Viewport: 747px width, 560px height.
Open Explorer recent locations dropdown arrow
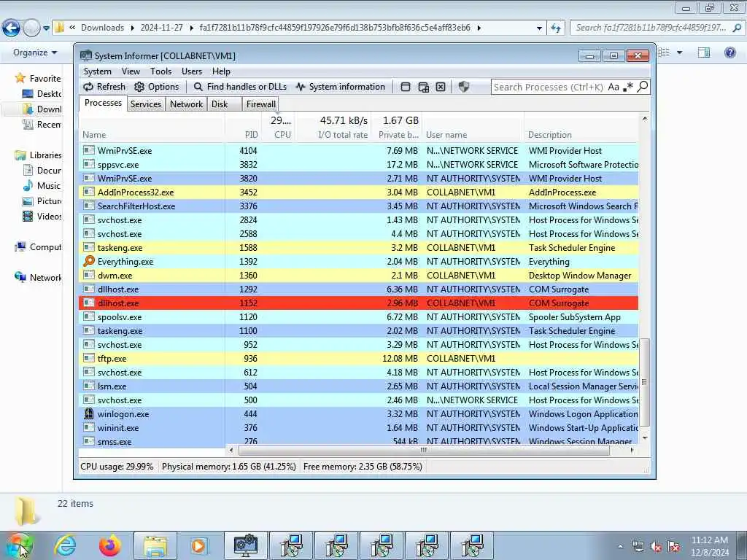coord(46,28)
